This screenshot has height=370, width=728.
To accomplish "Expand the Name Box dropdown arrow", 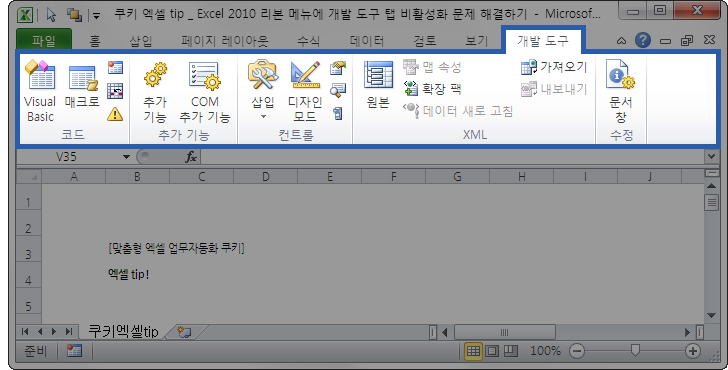I will point(126,157).
